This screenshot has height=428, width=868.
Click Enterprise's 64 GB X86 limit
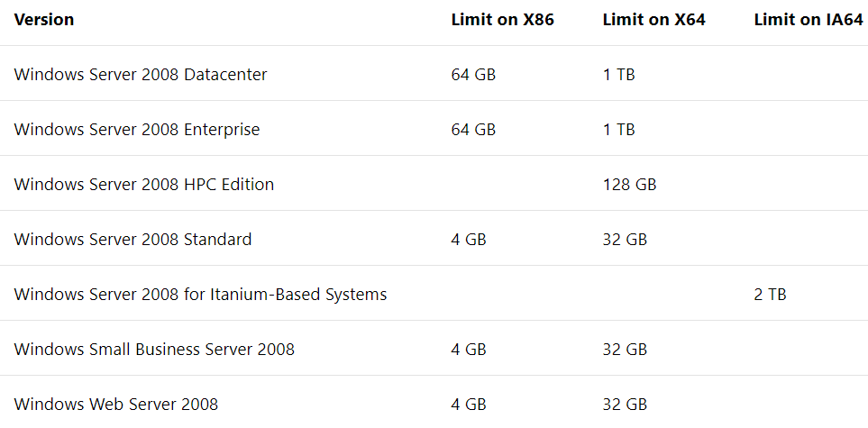tap(473, 130)
